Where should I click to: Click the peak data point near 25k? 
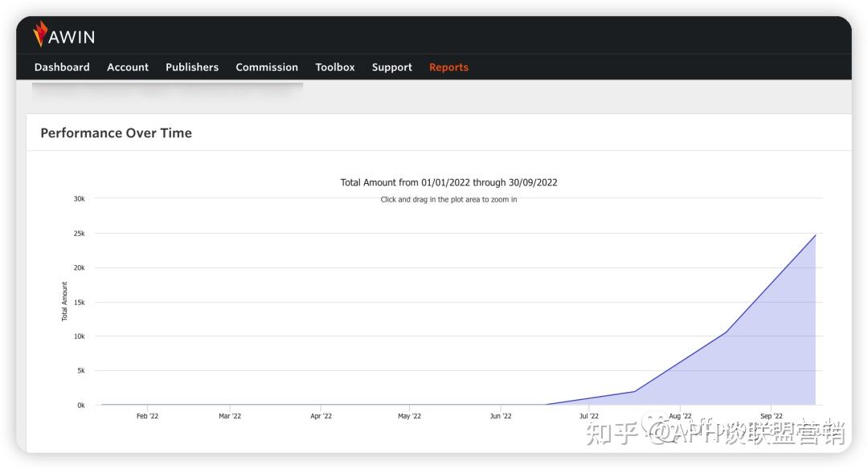[x=815, y=235]
